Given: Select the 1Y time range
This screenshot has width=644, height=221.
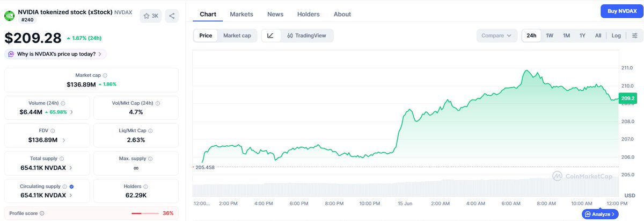Looking at the screenshot, I should click(x=582, y=35).
